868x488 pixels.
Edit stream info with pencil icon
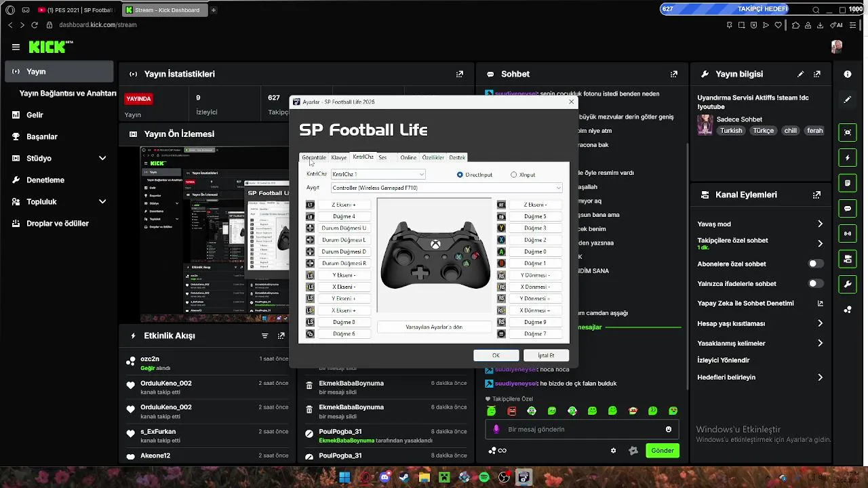pyautogui.click(x=801, y=74)
